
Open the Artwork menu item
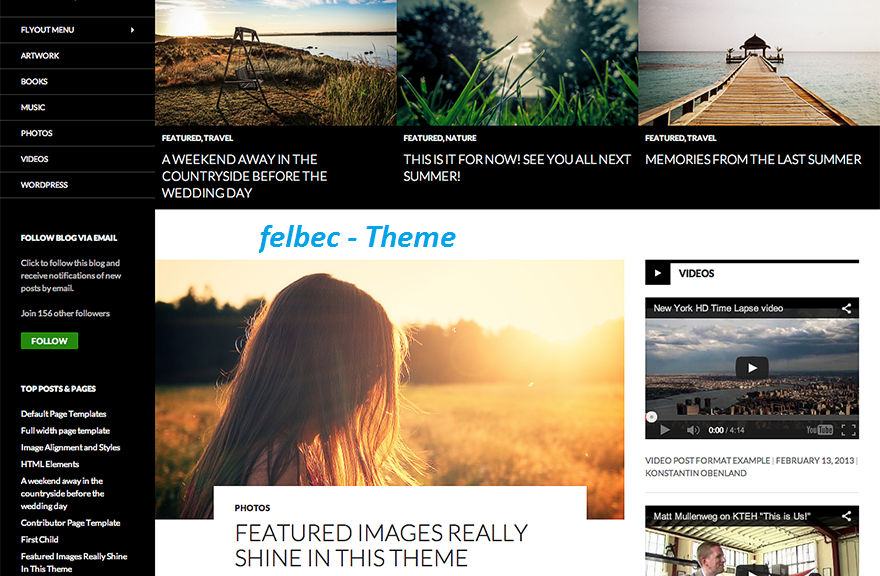[40, 56]
